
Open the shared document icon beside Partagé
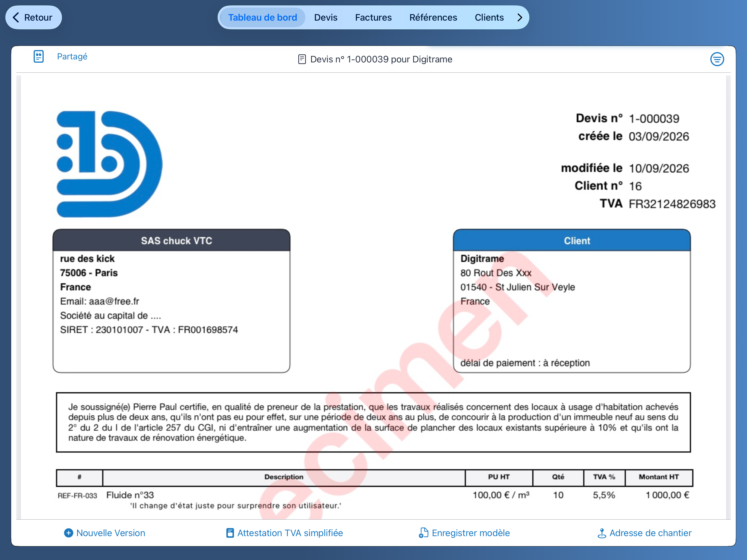39,56
